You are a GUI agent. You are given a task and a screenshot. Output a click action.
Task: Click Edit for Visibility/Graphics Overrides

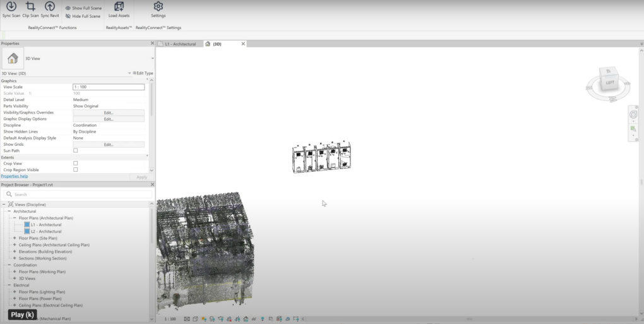[x=109, y=112]
